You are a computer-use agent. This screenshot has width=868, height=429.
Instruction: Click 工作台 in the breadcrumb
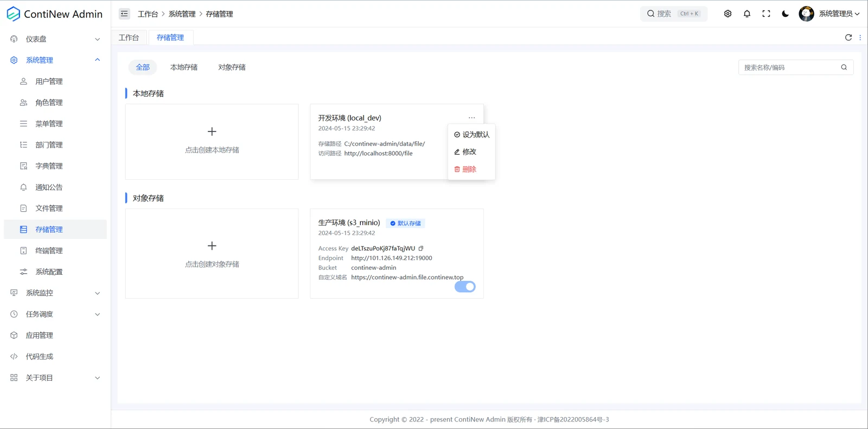(148, 14)
